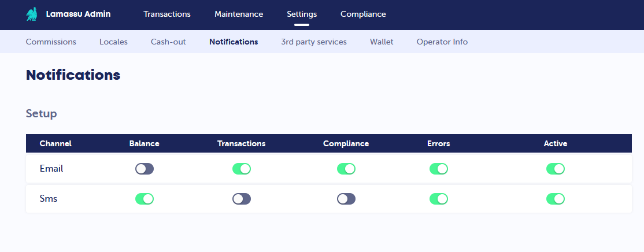Image resolution: width=644 pixels, height=252 pixels.
Task: Click the Compliance column header in table
Action: coord(346,144)
